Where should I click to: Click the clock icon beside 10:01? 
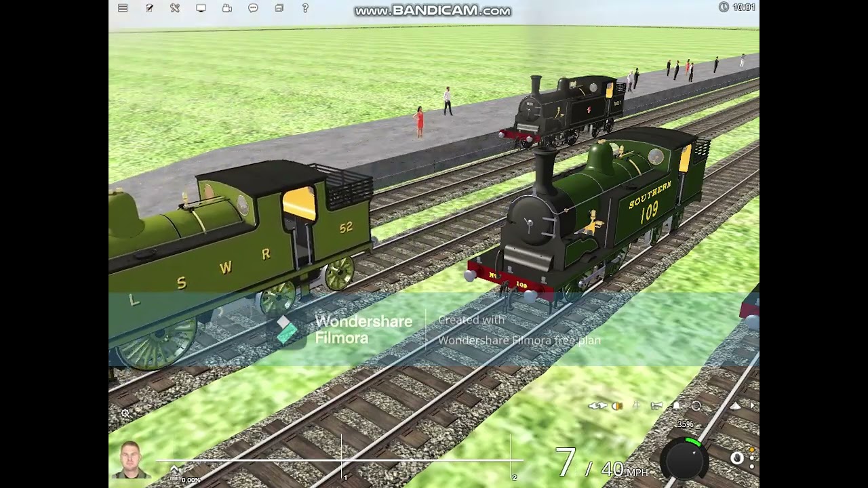724,7
